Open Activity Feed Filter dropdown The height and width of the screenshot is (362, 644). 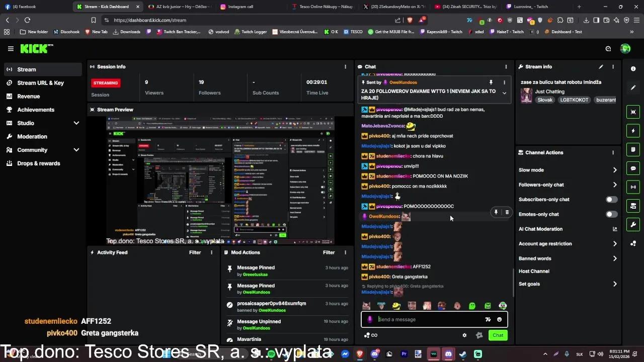point(195,252)
